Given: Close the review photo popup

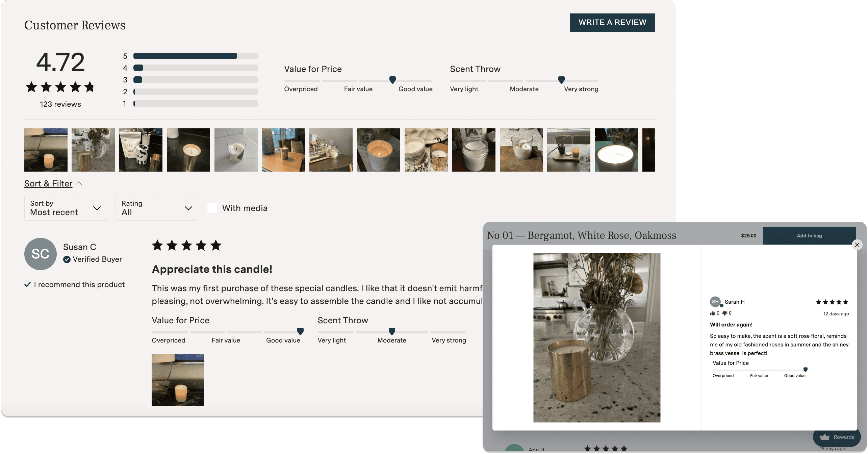Looking at the screenshot, I should (x=857, y=245).
